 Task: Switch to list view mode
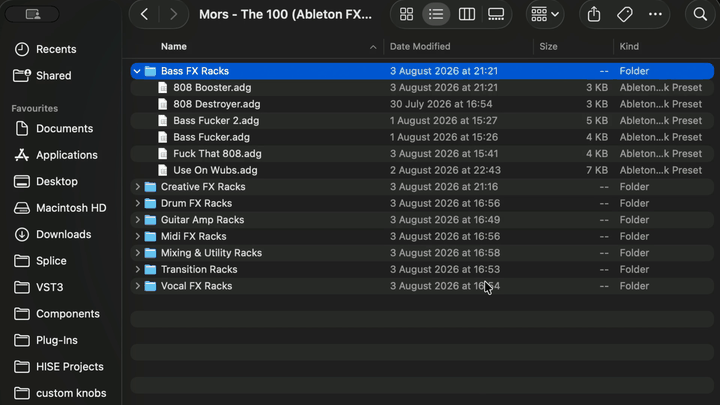pyautogui.click(x=436, y=14)
